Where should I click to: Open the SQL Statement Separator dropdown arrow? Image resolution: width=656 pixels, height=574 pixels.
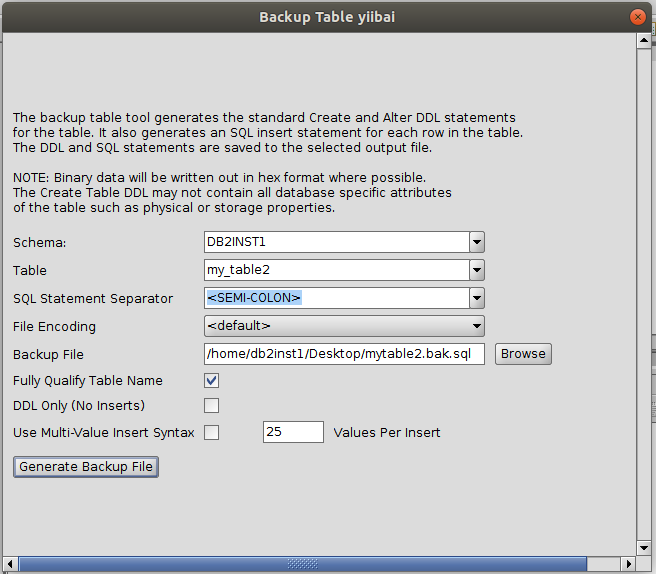(477, 298)
